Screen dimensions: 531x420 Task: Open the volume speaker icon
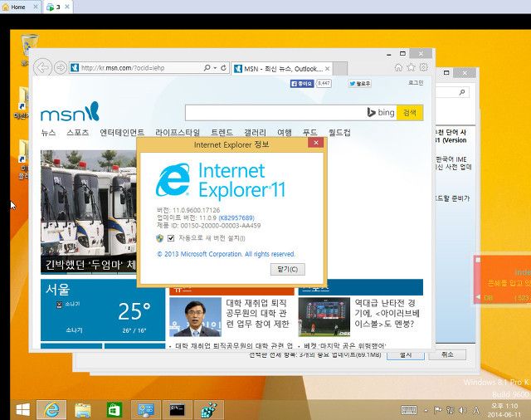(463, 411)
